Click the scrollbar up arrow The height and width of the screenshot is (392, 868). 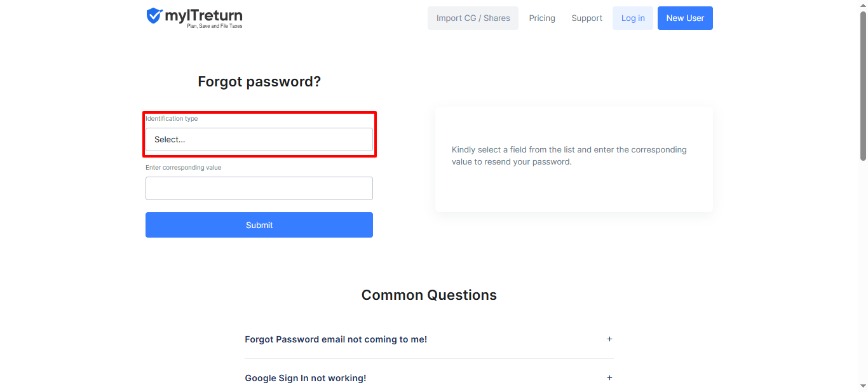(863, 5)
